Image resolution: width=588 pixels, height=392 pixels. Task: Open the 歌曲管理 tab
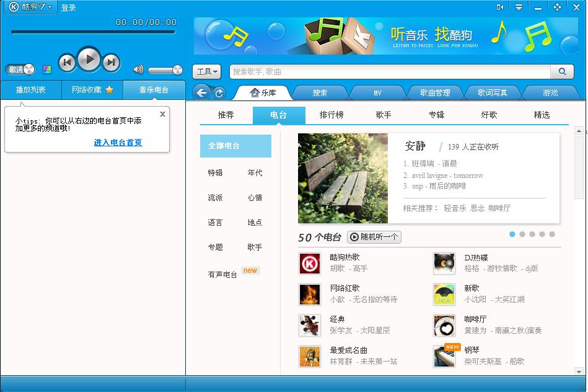pyautogui.click(x=435, y=93)
